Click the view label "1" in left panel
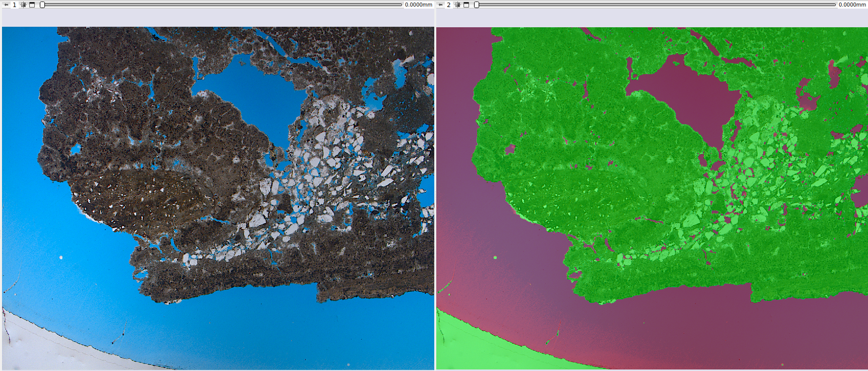 (15, 5)
